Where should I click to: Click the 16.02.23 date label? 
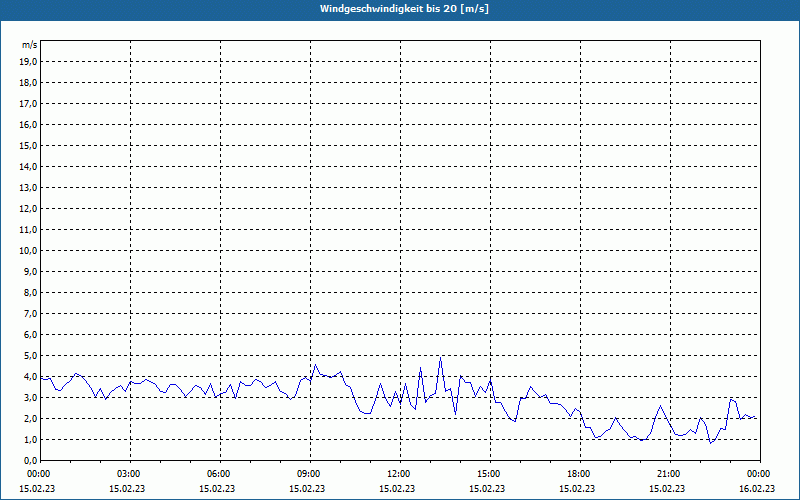pos(757,488)
